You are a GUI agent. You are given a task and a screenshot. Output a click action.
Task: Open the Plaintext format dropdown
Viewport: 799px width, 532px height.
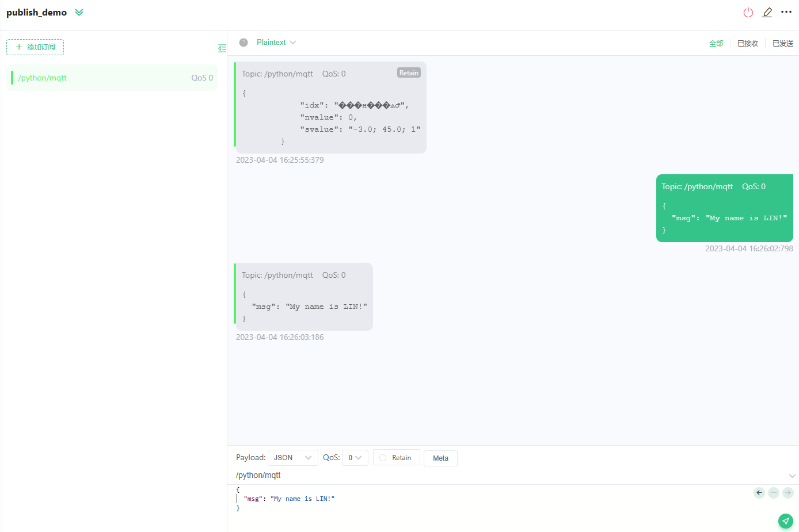tap(276, 43)
